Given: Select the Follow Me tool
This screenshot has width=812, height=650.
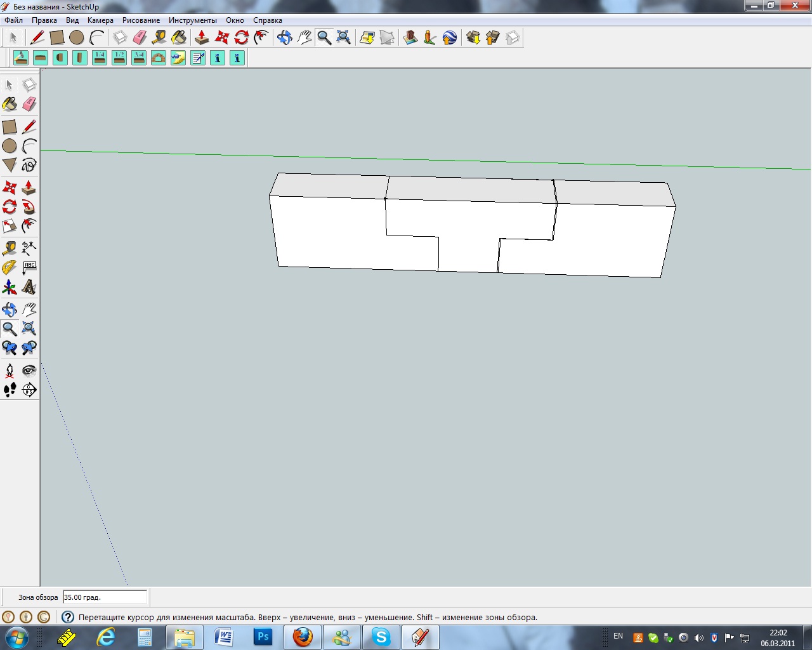Looking at the screenshot, I should tap(29, 207).
